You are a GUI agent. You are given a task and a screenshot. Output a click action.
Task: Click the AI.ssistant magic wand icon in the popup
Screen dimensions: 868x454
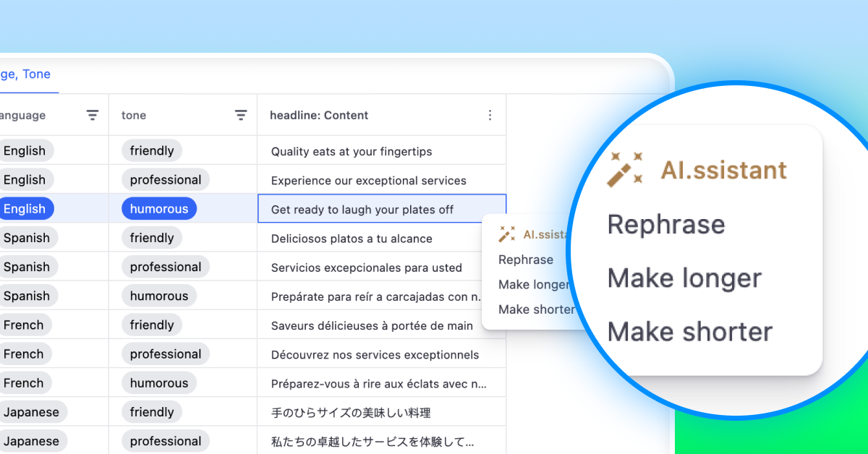coord(506,234)
